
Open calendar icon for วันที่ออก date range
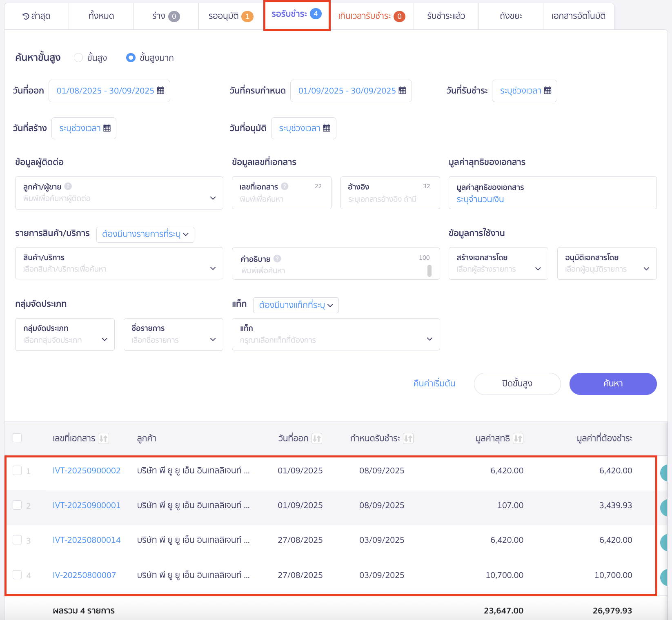[160, 91]
